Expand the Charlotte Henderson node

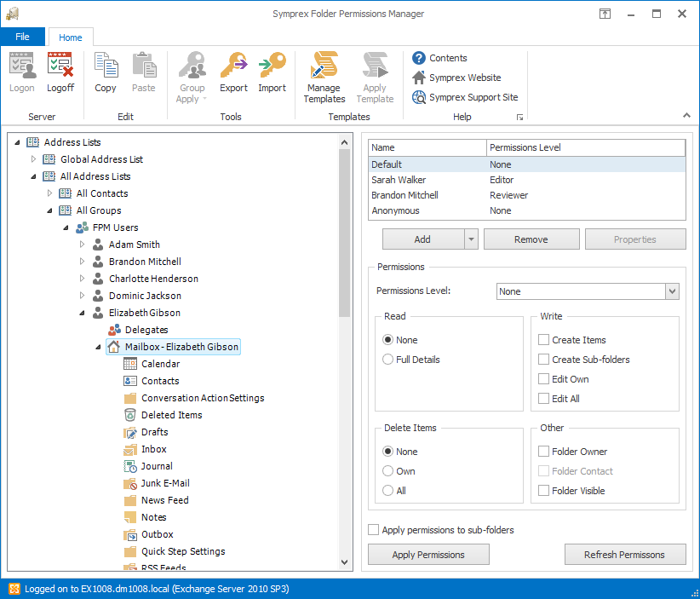tap(82, 279)
